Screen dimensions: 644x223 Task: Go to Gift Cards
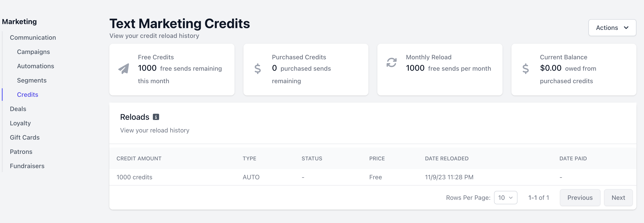[x=25, y=137]
